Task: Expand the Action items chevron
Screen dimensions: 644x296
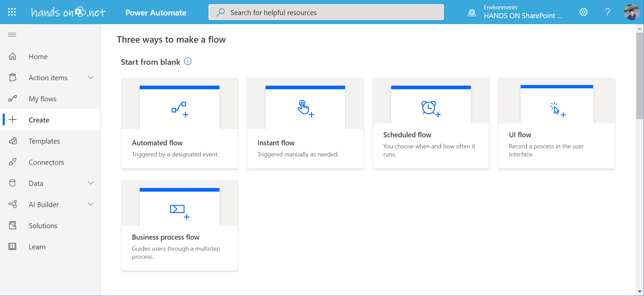Action: (x=91, y=78)
